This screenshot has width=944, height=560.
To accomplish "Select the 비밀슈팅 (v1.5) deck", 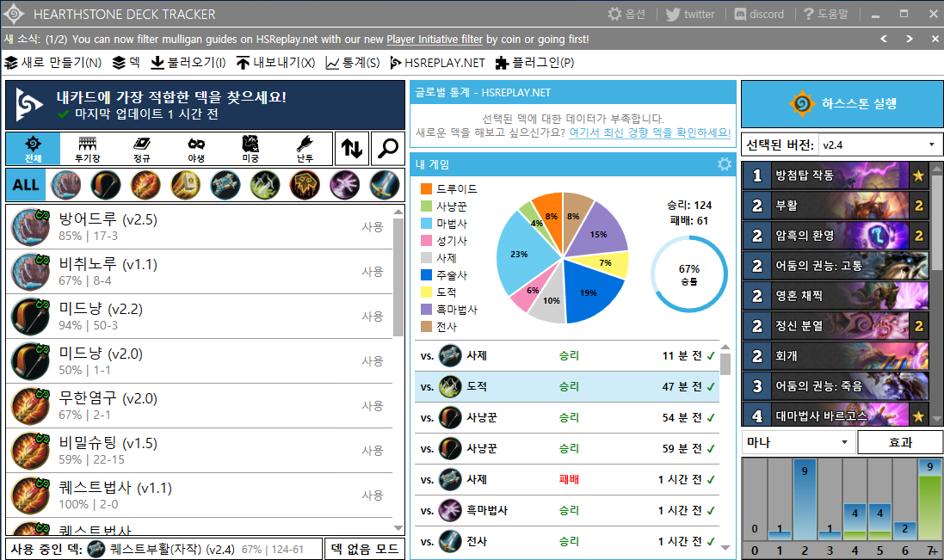I will coord(199,451).
